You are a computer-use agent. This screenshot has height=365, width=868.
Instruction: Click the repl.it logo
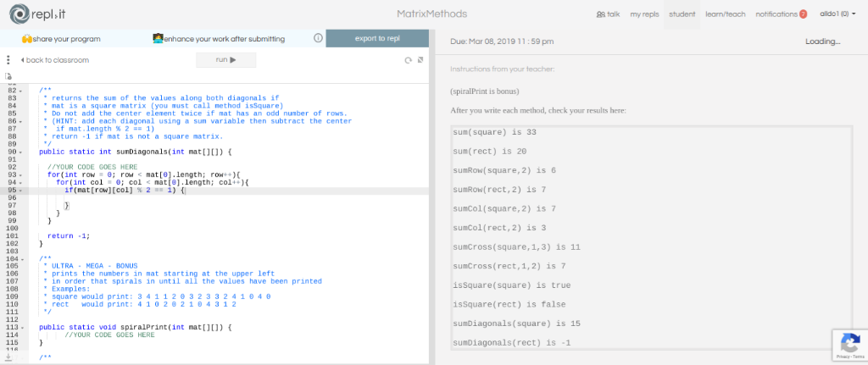coord(38,14)
